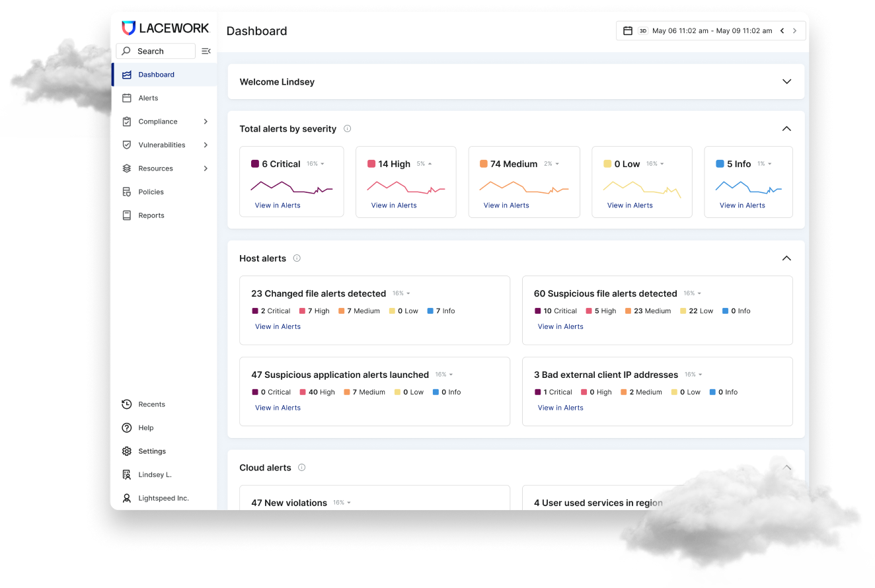
Task: Click the blue swatch beside 5 Info
Action: (720, 164)
